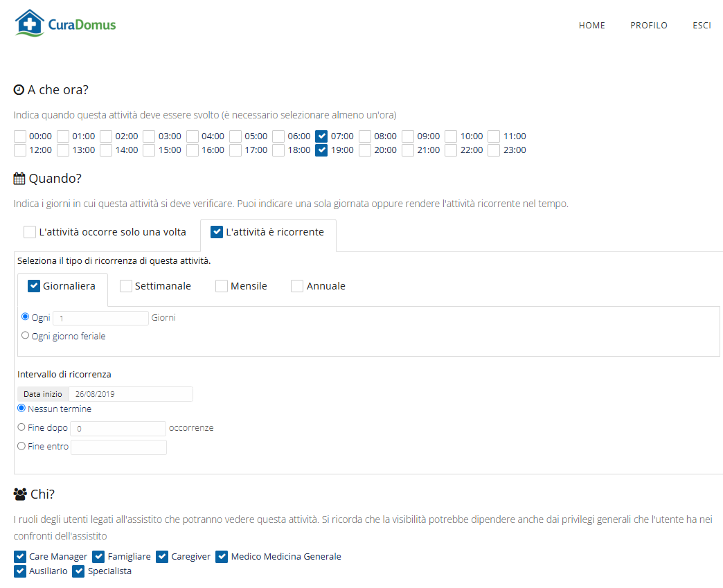Check the 15:00 hour checkbox
The height and width of the screenshot is (588, 723).
tap(149, 150)
